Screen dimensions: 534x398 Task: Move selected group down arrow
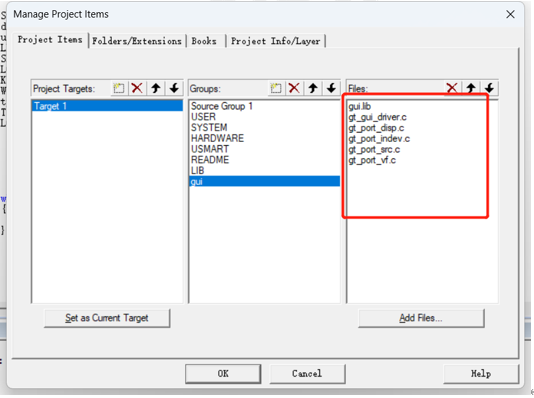pos(331,89)
